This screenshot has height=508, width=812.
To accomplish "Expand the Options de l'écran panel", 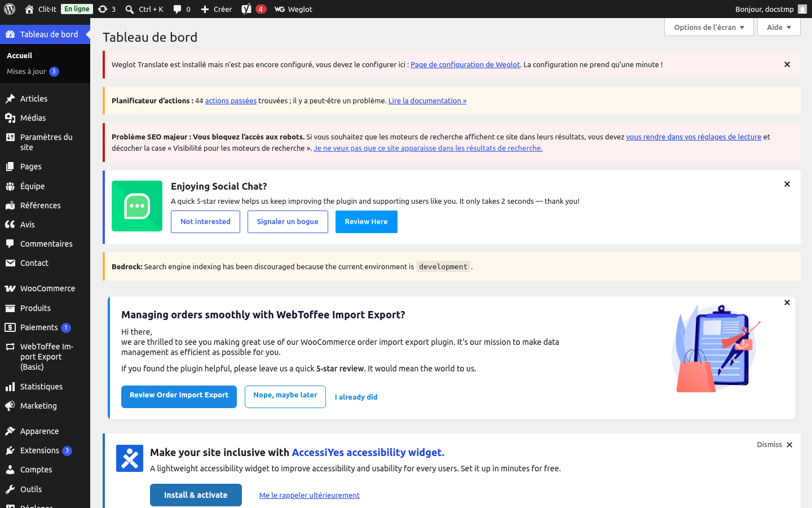I will 709,27.
